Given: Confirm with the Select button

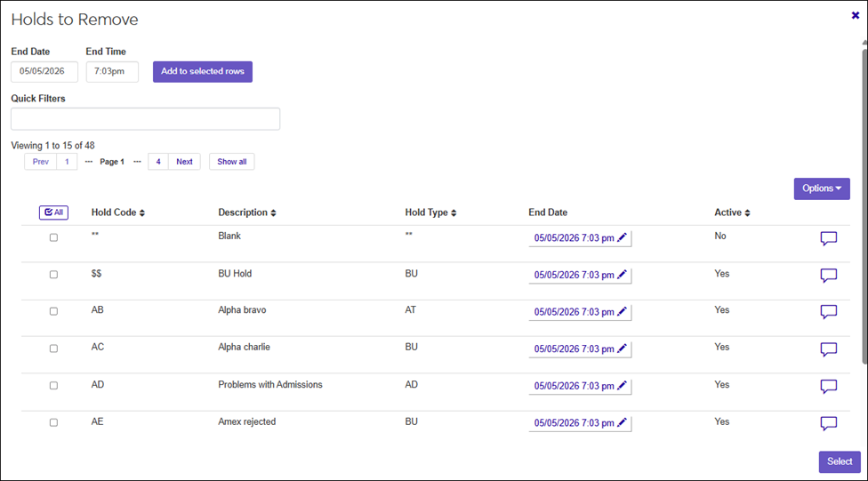Looking at the screenshot, I should (x=840, y=461).
